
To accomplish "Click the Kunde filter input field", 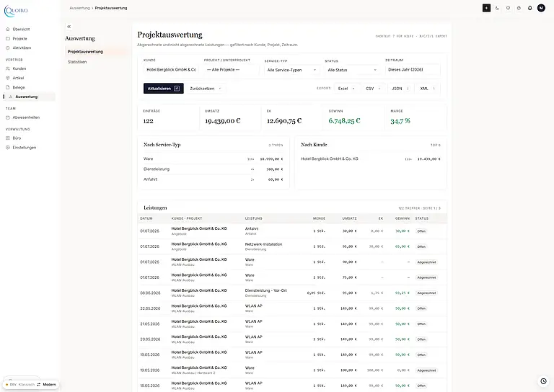I will point(172,69).
